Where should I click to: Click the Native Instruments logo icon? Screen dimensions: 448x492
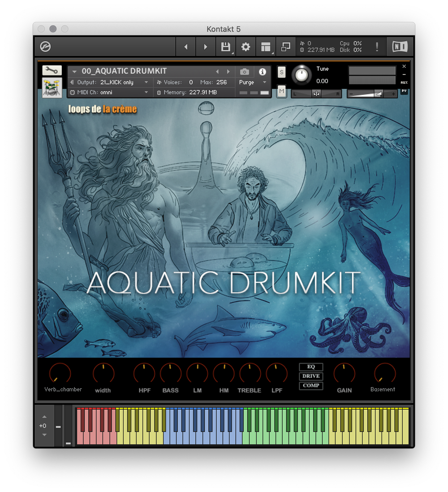point(399,46)
